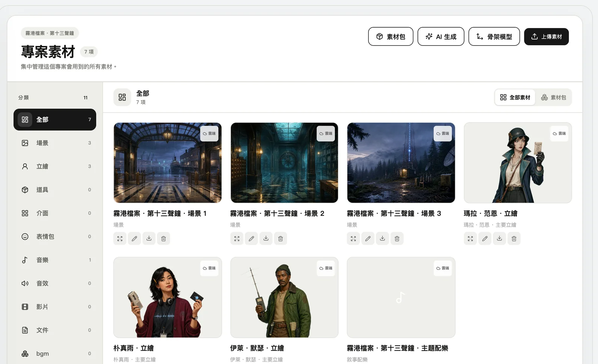Image resolution: width=598 pixels, height=364 pixels.
Task: Click the 上傳素材 upload button
Action: (x=546, y=37)
